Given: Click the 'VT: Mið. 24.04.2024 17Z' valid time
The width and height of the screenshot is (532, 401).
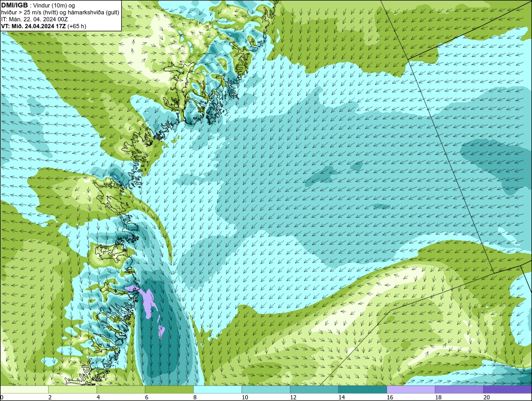Looking at the screenshot, I should coord(34,26).
